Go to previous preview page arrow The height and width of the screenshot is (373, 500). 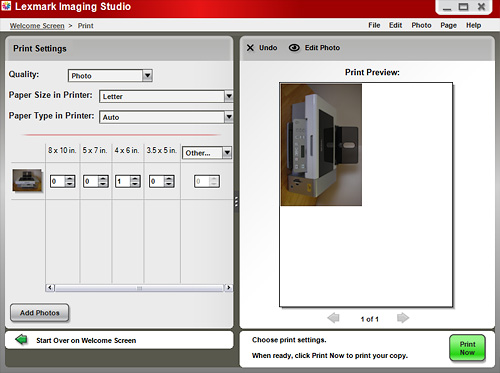[x=333, y=318]
